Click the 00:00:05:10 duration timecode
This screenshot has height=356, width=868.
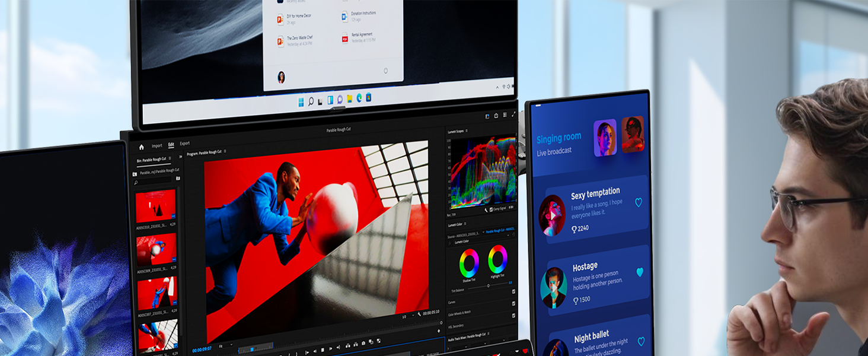point(431,312)
